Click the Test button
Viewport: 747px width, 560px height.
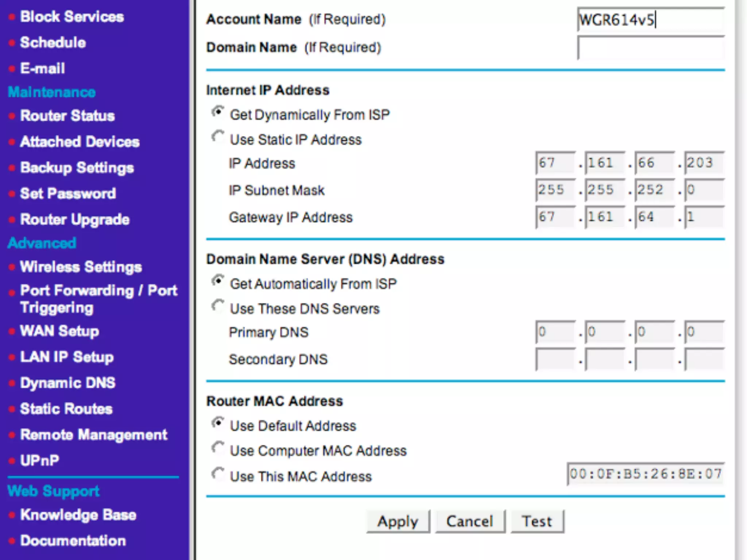(537, 521)
